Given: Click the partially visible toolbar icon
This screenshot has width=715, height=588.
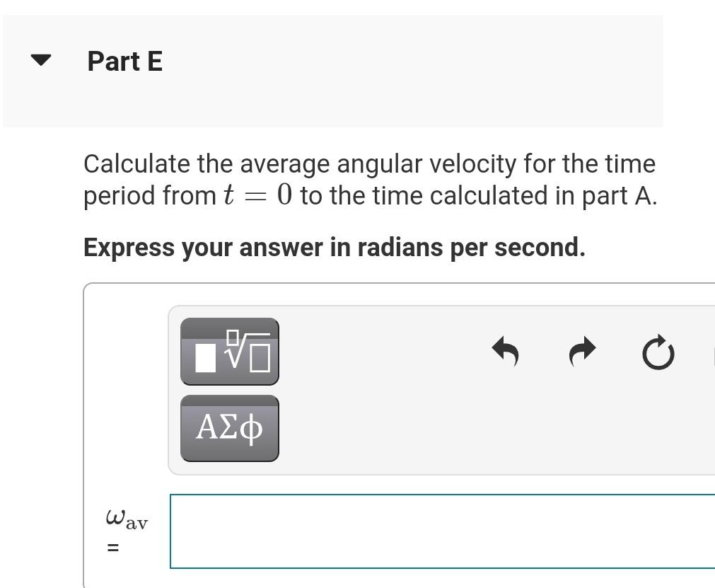Looking at the screenshot, I should click(711, 352).
